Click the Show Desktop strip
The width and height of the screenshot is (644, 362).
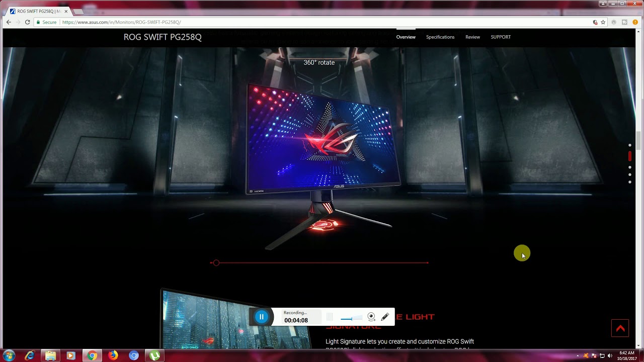click(641, 355)
